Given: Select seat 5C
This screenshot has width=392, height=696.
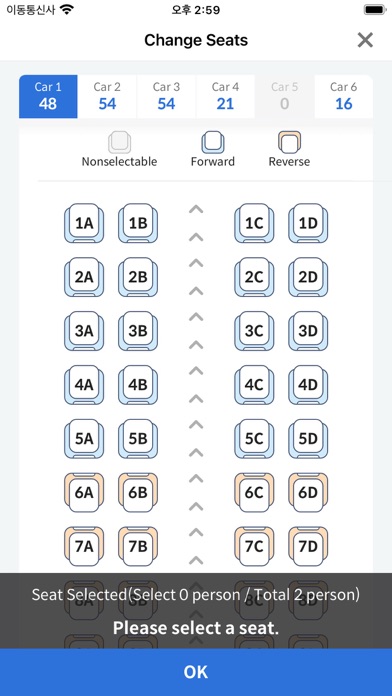Looking at the screenshot, I should [x=254, y=439].
